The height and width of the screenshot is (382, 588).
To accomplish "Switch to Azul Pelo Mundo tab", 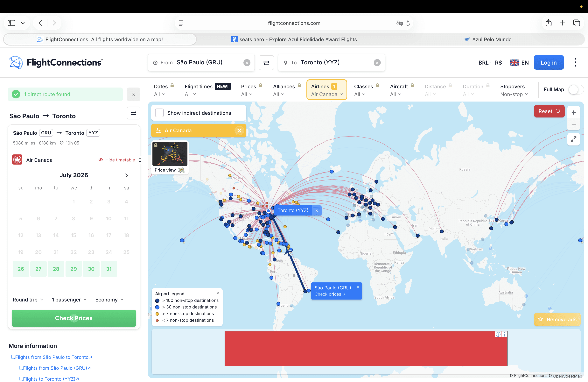I will [488, 39].
